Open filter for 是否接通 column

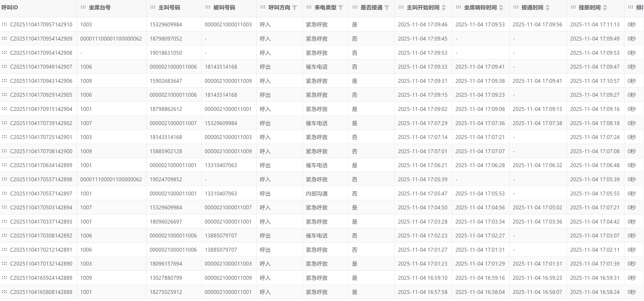[x=387, y=8]
